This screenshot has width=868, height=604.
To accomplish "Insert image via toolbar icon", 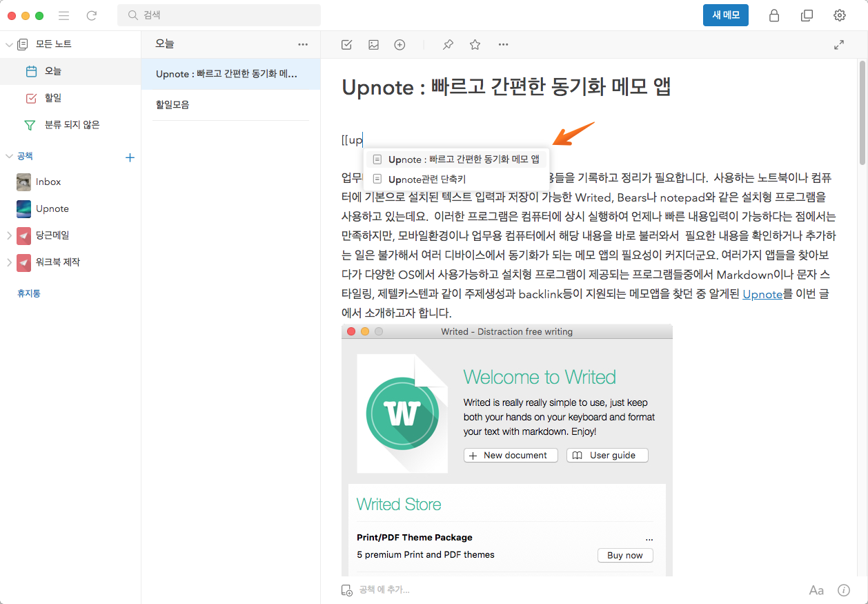I will [x=373, y=45].
